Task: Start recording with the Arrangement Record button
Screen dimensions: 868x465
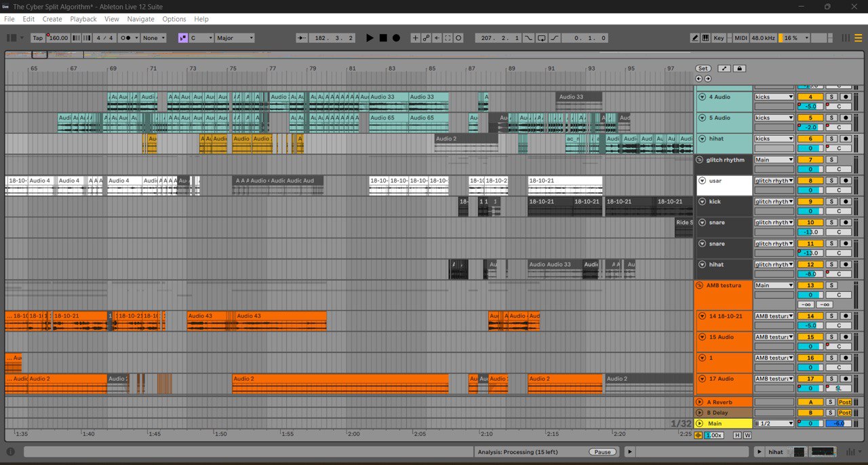Action: click(397, 38)
